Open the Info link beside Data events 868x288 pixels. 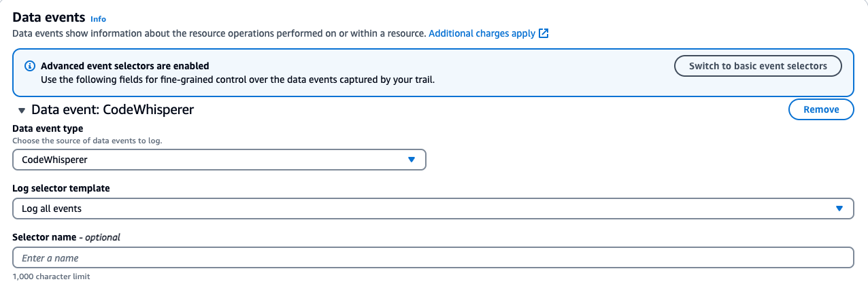coord(98,19)
